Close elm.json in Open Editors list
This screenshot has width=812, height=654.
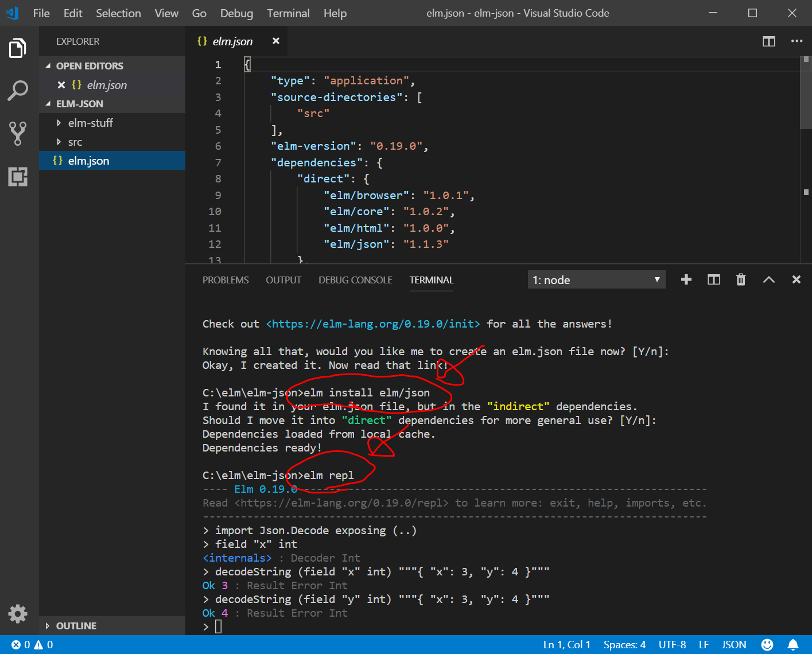[61, 85]
